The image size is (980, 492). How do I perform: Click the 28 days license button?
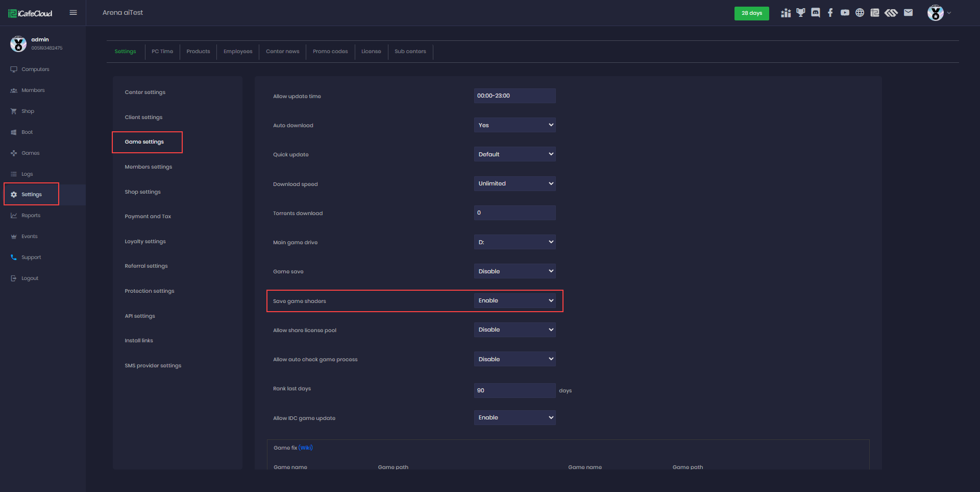pos(751,13)
